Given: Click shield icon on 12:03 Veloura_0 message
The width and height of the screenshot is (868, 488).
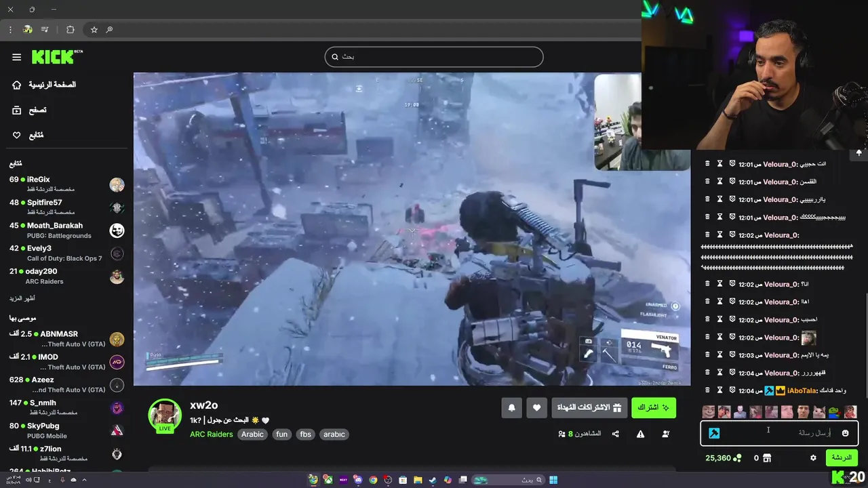Looking at the screenshot, I should [732, 355].
